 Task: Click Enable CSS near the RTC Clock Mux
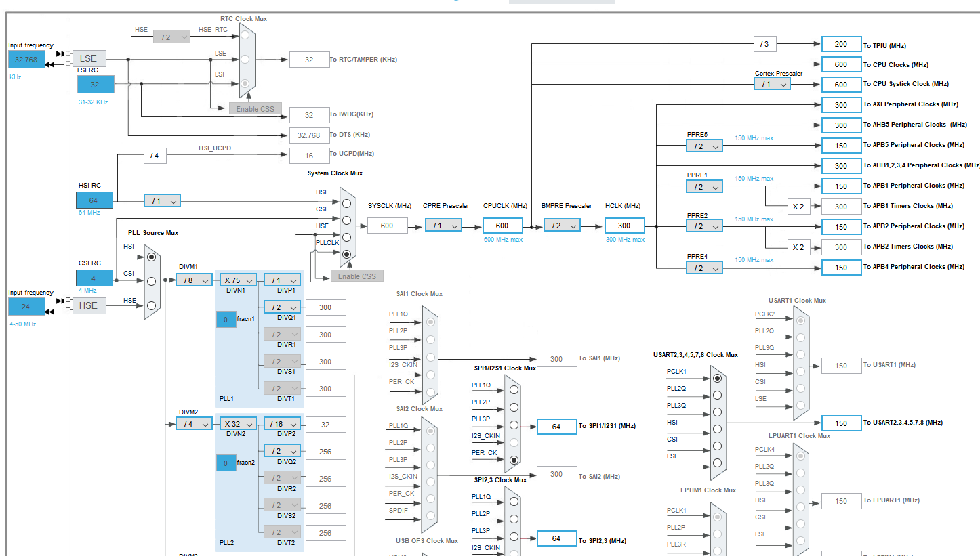[256, 108]
